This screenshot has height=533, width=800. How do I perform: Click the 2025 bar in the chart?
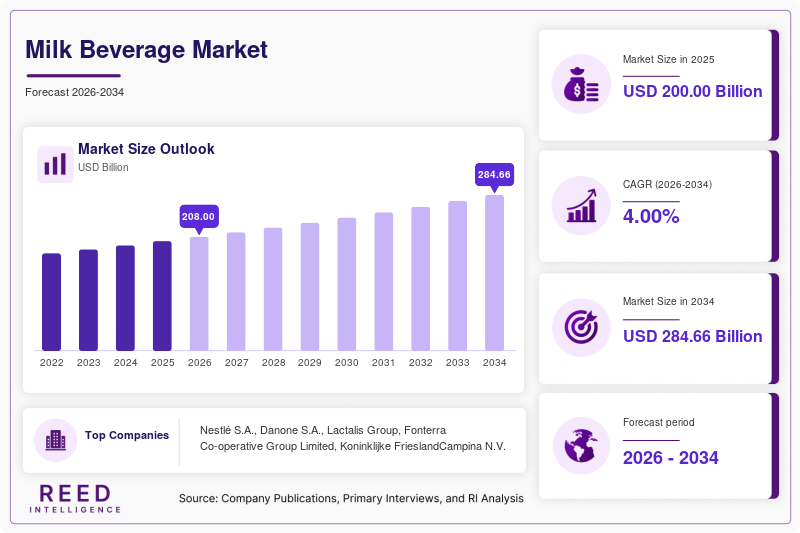pyautogui.click(x=162, y=296)
